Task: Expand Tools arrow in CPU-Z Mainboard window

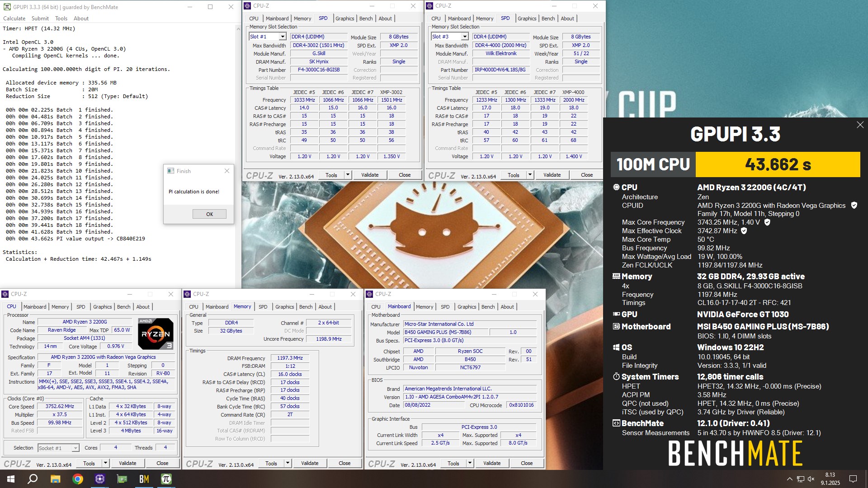Action: pyautogui.click(x=470, y=463)
